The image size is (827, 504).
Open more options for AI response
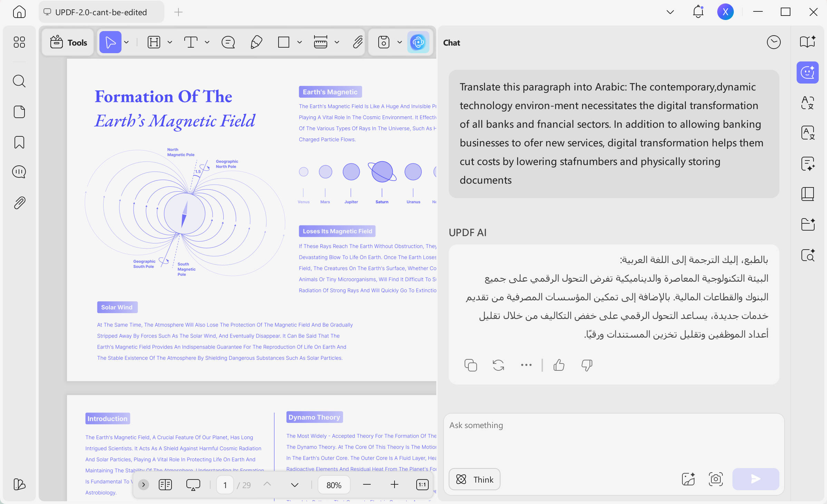coord(526,365)
